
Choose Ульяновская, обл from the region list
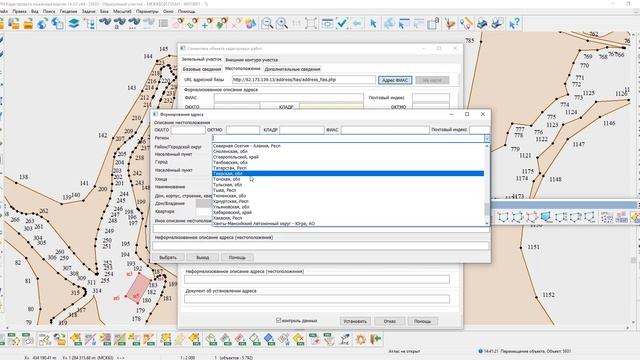(348, 207)
